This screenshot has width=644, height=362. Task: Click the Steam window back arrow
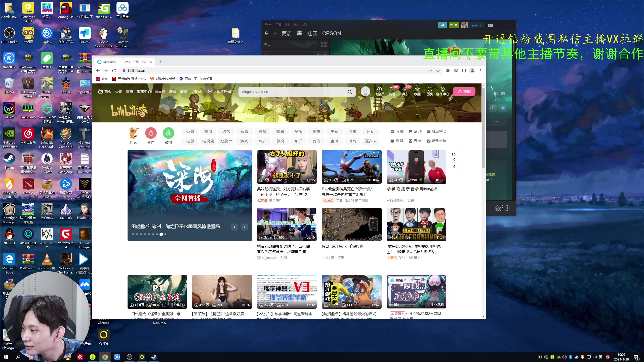267,33
